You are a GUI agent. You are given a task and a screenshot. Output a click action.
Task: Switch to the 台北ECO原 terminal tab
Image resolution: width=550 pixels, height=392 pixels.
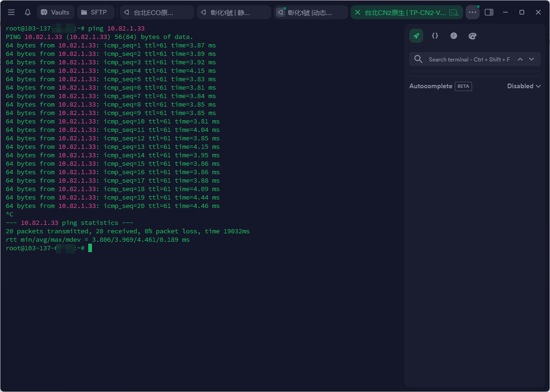(x=157, y=12)
